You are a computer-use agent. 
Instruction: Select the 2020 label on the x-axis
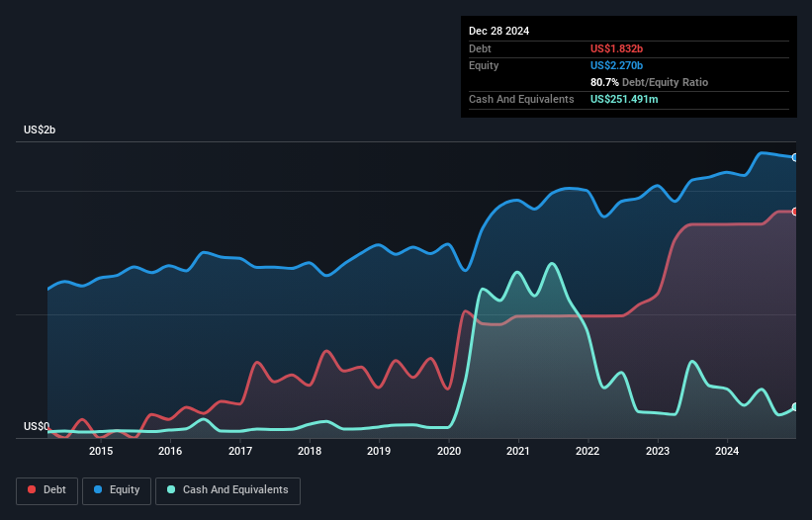pyautogui.click(x=449, y=452)
